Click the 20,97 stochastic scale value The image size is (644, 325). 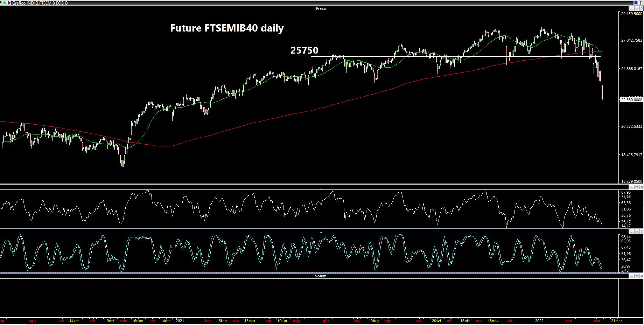click(x=626, y=266)
